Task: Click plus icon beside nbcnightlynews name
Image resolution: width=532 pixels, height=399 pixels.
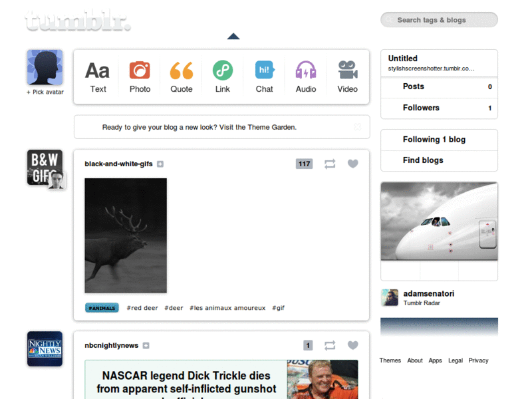Action: pyautogui.click(x=146, y=346)
